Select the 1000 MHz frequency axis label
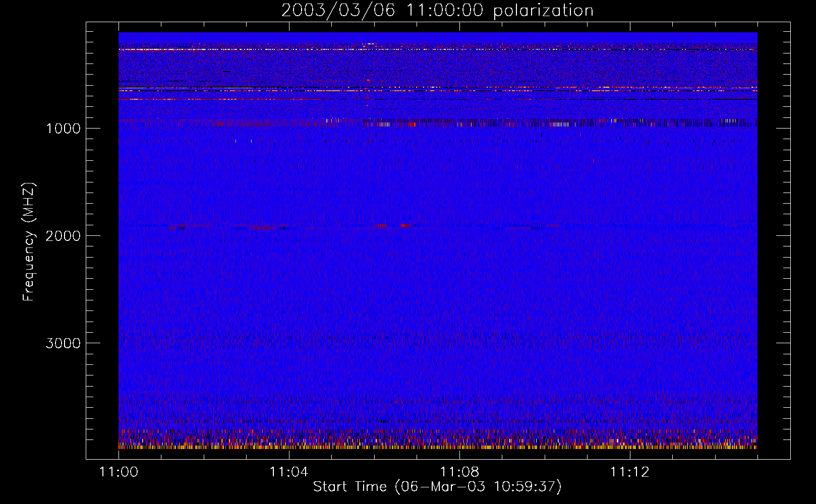 [63, 129]
